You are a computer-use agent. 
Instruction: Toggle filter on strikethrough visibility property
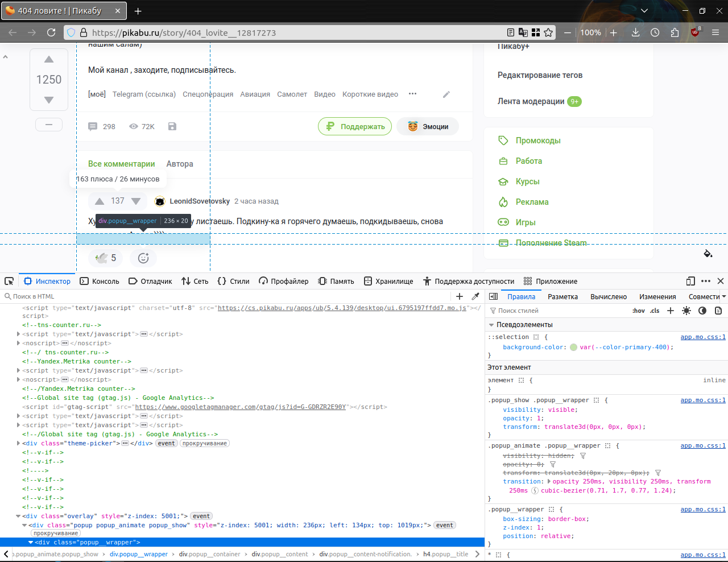583,456
